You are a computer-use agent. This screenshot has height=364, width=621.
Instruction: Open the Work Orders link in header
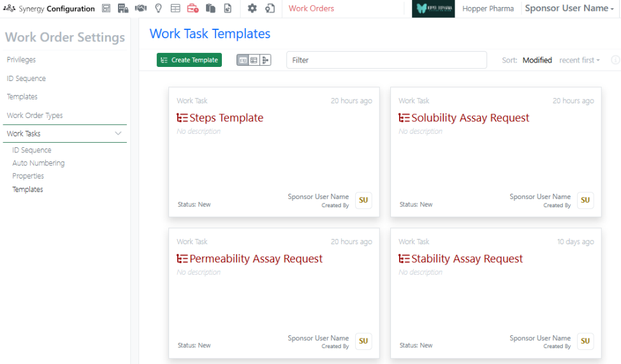311,8
